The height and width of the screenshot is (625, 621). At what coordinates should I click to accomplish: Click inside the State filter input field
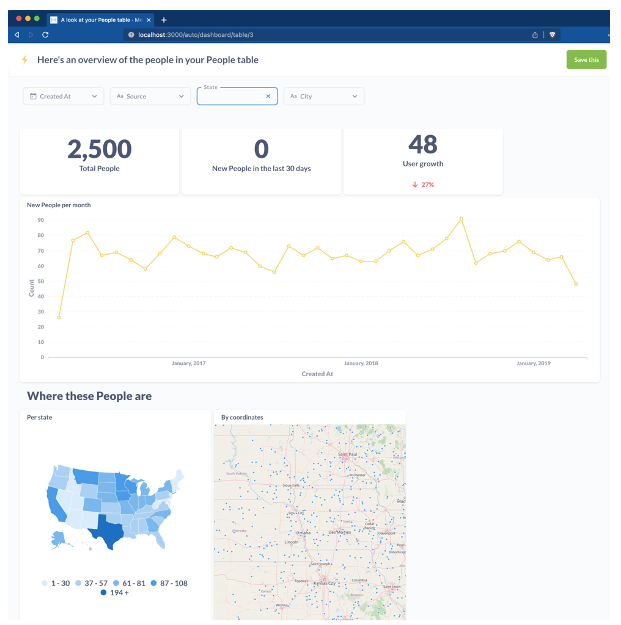tap(230, 97)
